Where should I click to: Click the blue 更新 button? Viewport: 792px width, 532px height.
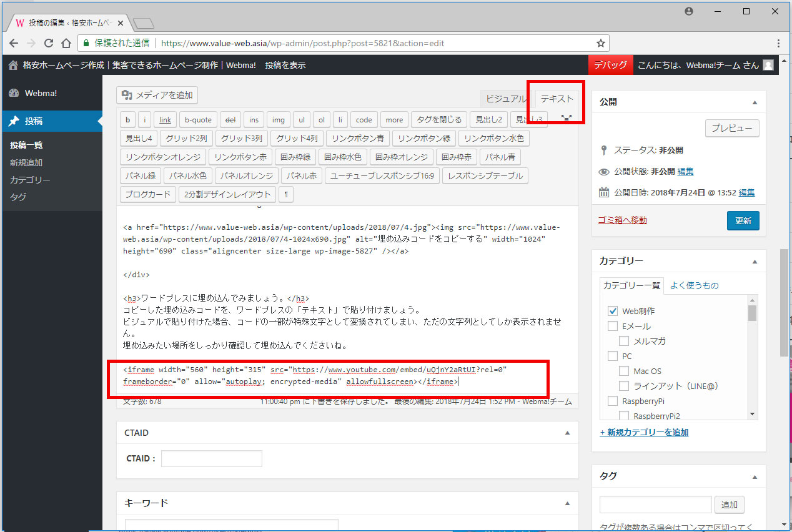(743, 220)
